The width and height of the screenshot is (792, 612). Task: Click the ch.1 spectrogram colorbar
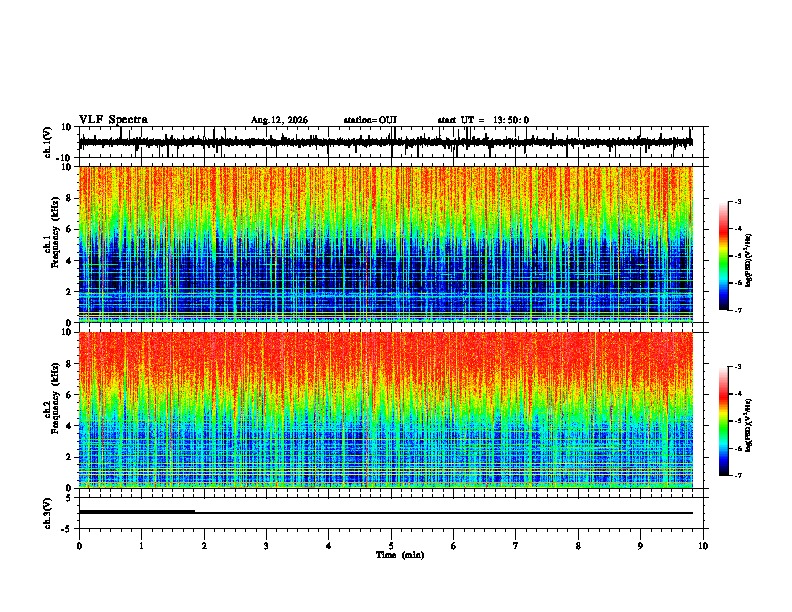pyautogui.click(x=723, y=256)
